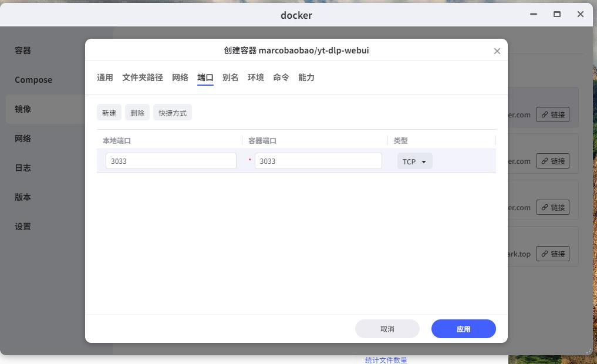Cancel with the 取消 button
Screen dimensions: 597x364
coord(387,329)
